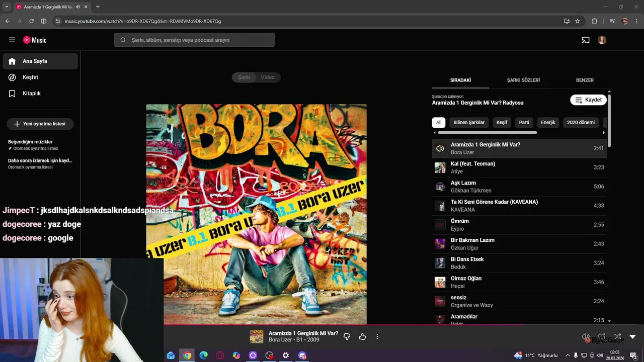Bookmark this page with the star icon
Screen dimensions: 644x362
tap(578, 21)
